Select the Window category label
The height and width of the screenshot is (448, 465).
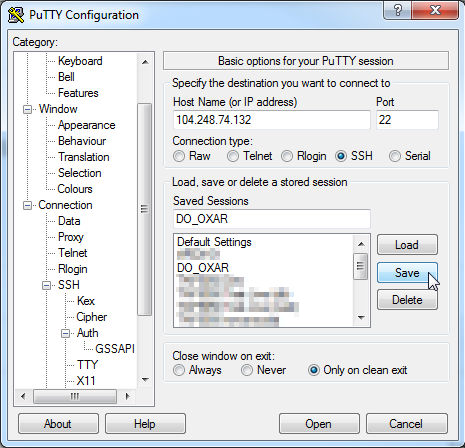coord(58,109)
